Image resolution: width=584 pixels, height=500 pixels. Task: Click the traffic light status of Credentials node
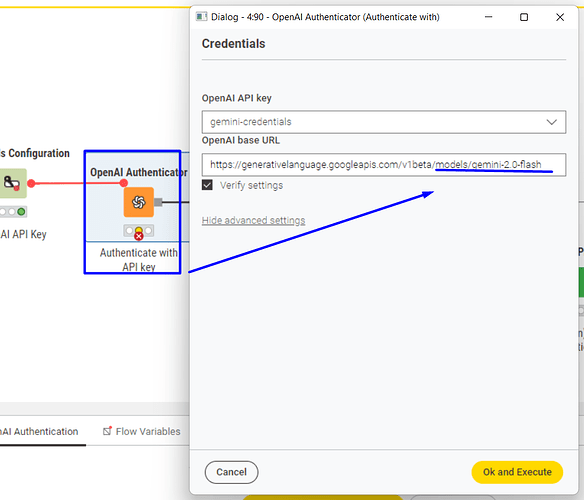pyautogui.click(x=13, y=212)
